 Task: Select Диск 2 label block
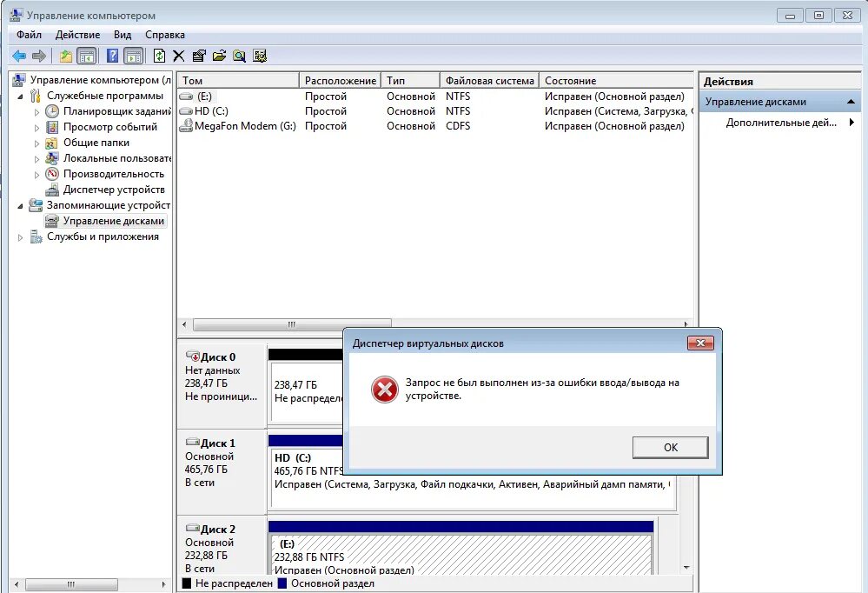222,546
